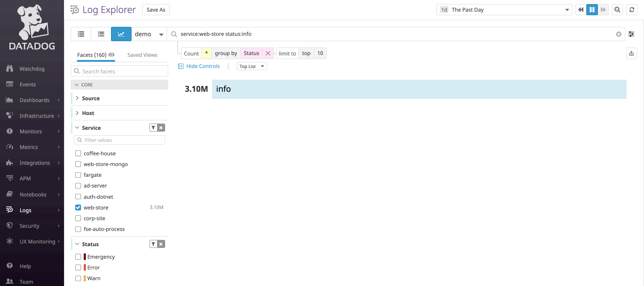Pause the live log stream

tap(592, 10)
